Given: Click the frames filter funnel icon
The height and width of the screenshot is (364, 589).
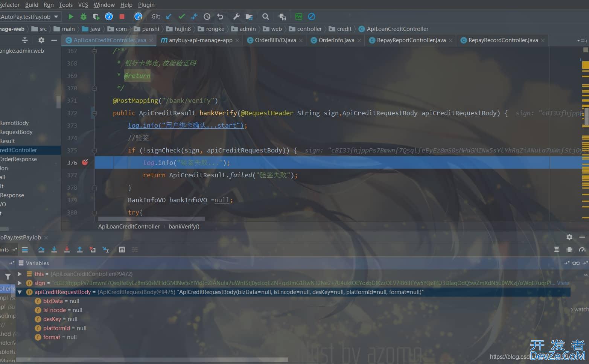Looking at the screenshot, I should [8, 277].
